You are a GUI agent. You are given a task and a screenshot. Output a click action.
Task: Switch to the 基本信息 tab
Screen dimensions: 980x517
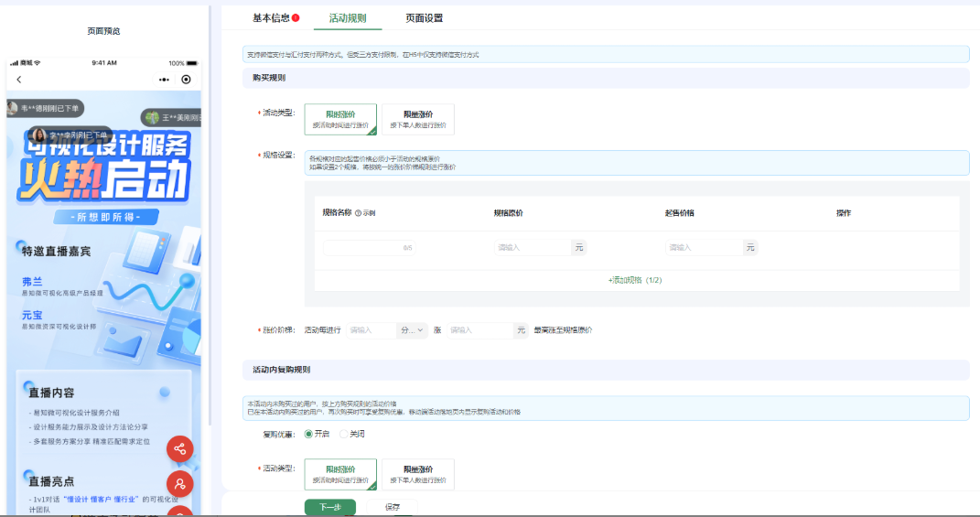coord(271,18)
